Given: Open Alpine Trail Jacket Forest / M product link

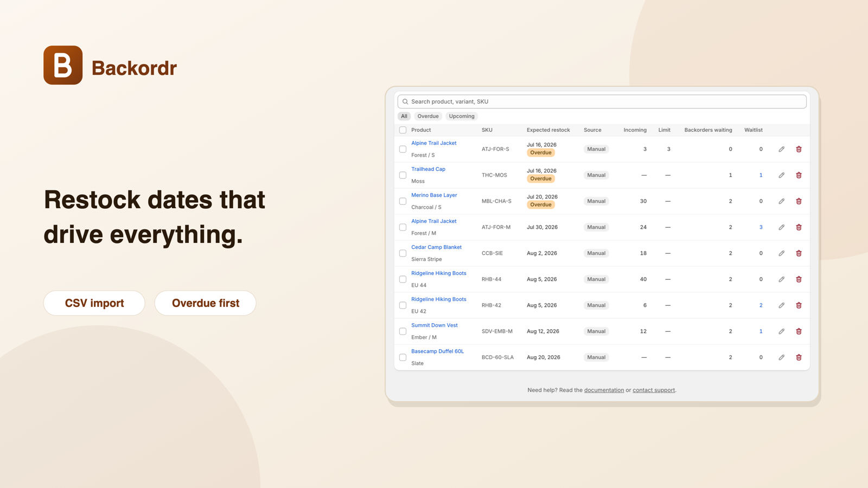Looking at the screenshot, I should point(434,221).
